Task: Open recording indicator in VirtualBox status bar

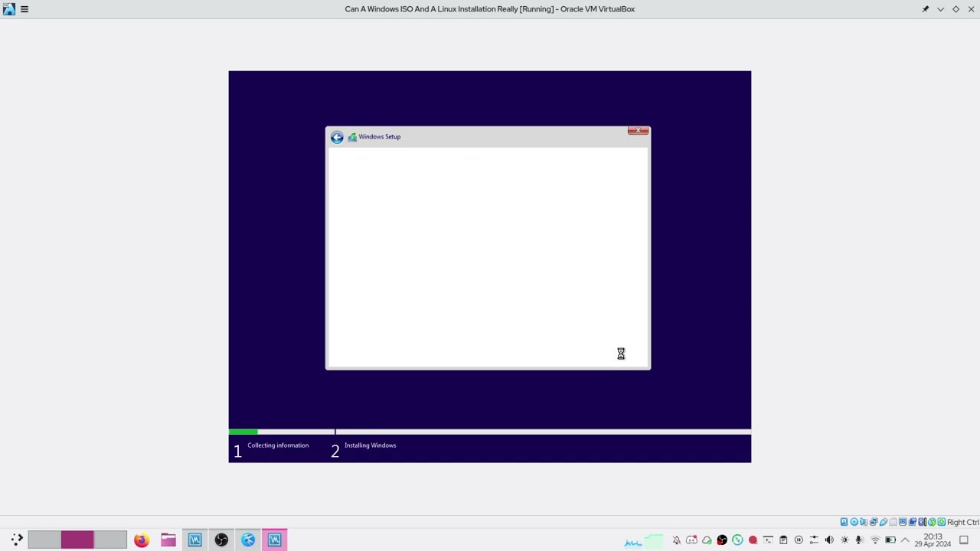Action: pos(913,522)
